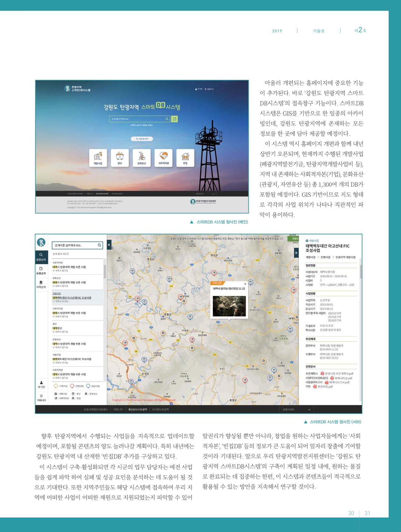
Task: Close the 태백시 황지동 map popup
Action: tap(245, 284)
